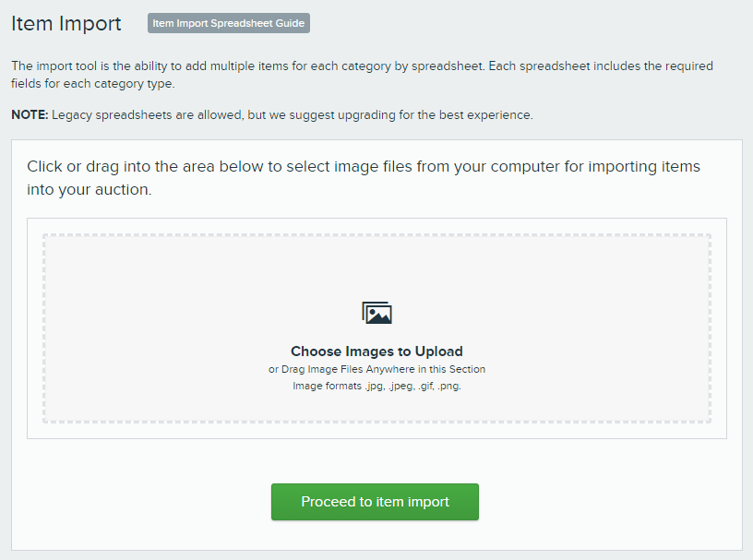Click the NOTE about legacy spreadsheets
This screenshot has height=560, width=753.
click(x=272, y=114)
